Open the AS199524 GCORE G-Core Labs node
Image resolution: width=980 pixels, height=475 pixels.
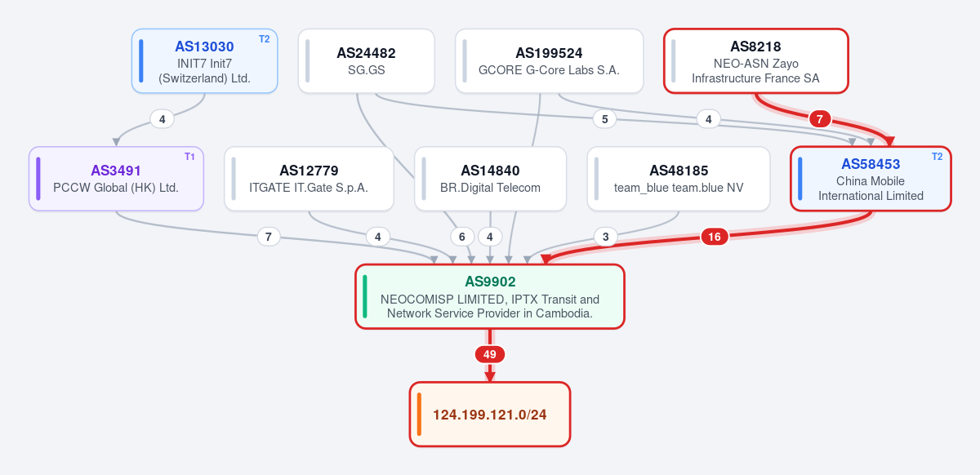click(549, 61)
